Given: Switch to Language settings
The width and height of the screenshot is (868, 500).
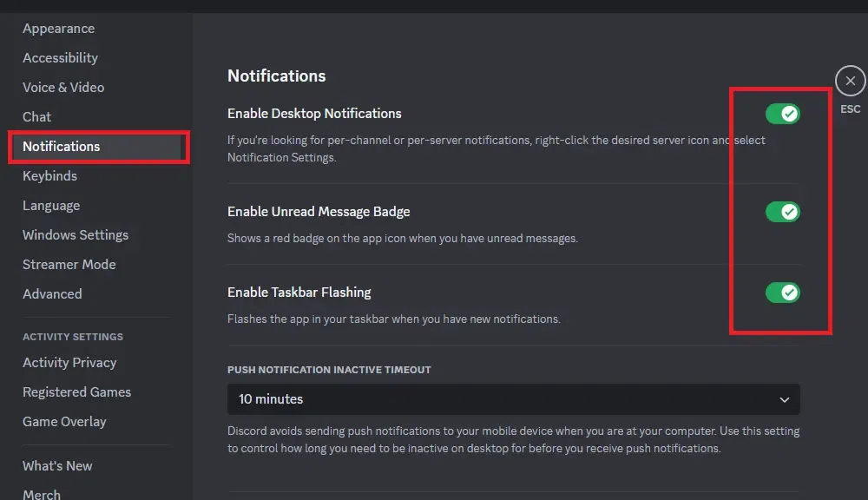Looking at the screenshot, I should tap(51, 206).
